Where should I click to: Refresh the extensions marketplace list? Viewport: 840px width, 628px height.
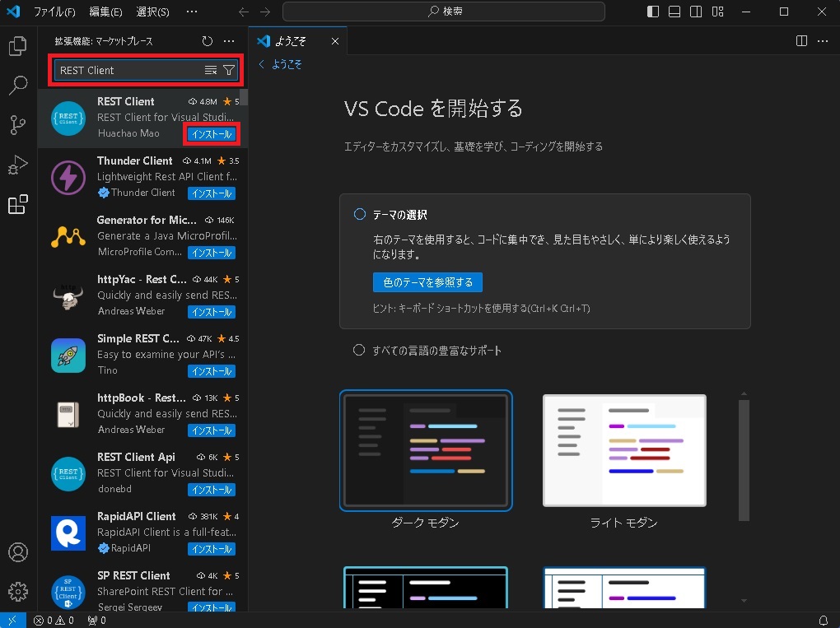[x=208, y=41]
